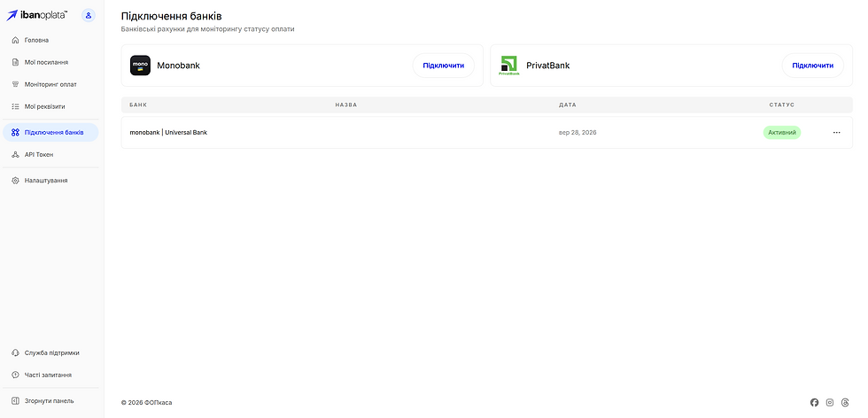The height and width of the screenshot is (418, 868).
Task: Click the ДАТА column header
Action: [x=568, y=104]
